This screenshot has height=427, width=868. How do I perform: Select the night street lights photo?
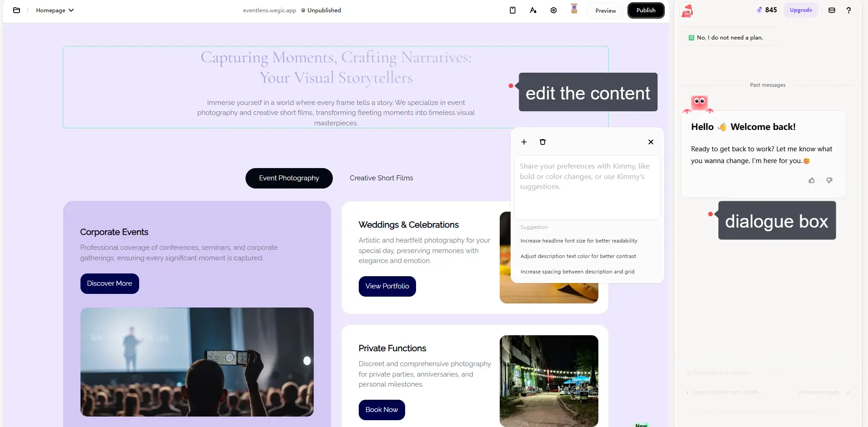[549, 381]
